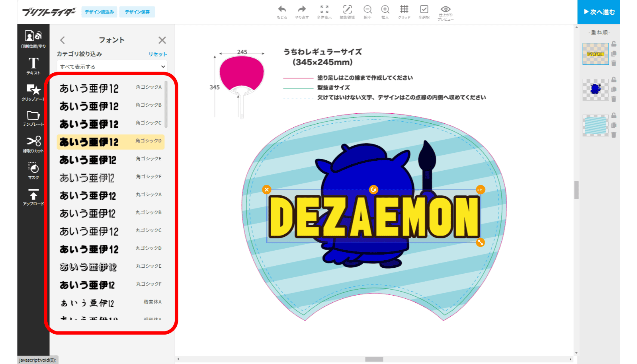637x364 pixels.
Task: Open the すべて表示する category dropdown
Action: [x=112, y=66]
